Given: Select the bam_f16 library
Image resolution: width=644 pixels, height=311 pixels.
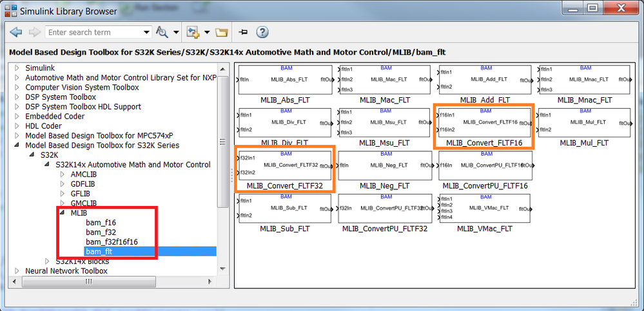Looking at the screenshot, I should tap(101, 223).
